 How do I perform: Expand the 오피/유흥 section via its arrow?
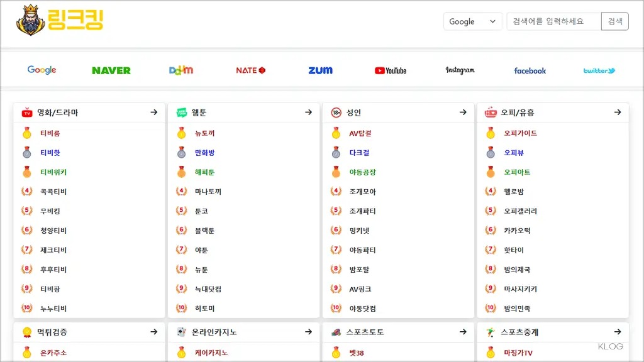[619, 112]
